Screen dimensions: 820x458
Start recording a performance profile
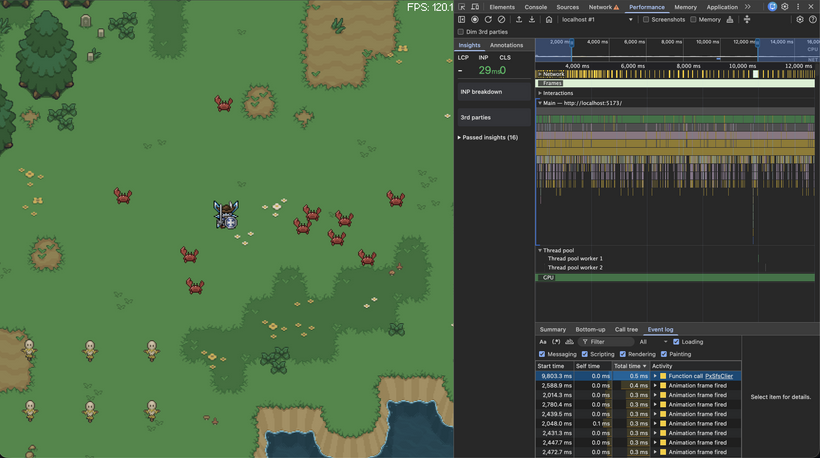(x=475, y=19)
